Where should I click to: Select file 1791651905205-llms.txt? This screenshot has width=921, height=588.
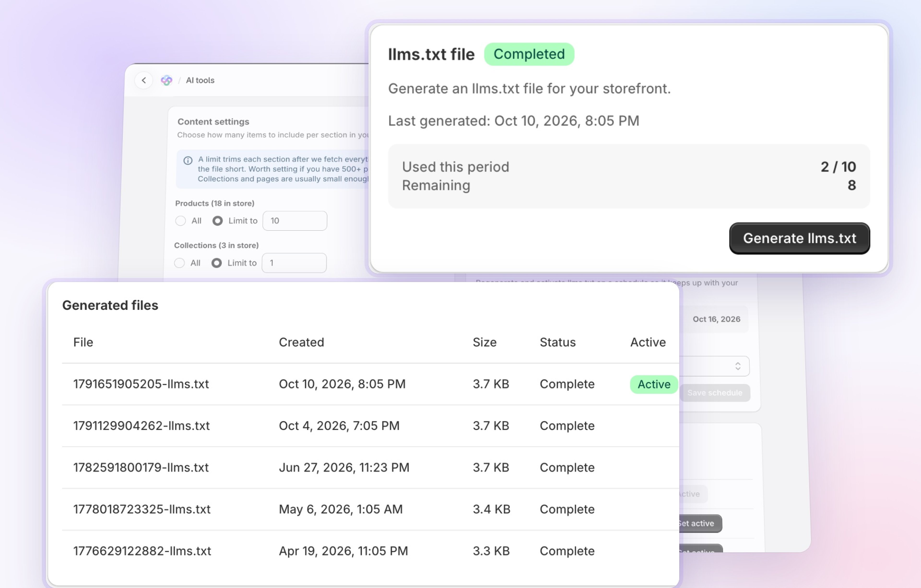pos(141,384)
